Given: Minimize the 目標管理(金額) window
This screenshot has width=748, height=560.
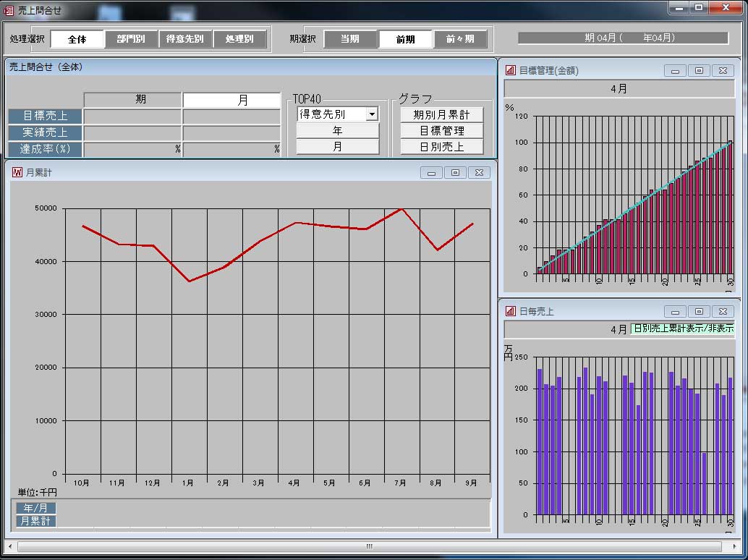Looking at the screenshot, I should point(675,71).
